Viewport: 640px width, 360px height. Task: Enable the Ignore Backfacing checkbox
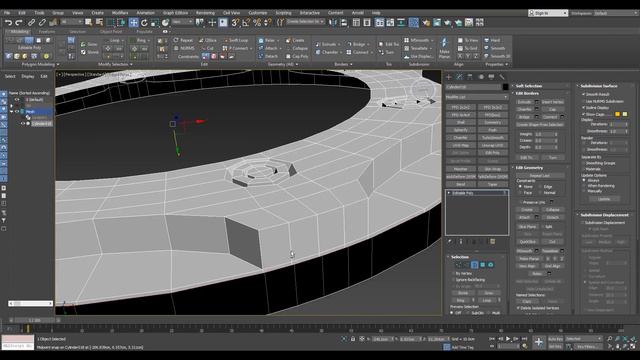pyautogui.click(x=453, y=280)
